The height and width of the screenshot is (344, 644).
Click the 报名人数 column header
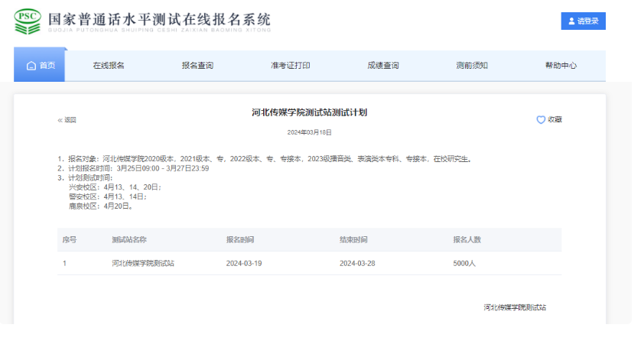[x=467, y=239]
